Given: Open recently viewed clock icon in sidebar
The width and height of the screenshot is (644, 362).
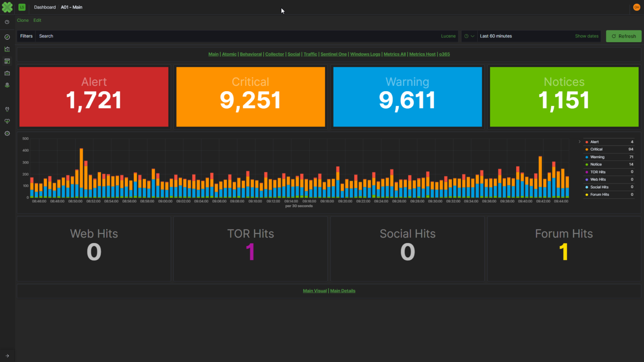Looking at the screenshot, I should 7,22.
